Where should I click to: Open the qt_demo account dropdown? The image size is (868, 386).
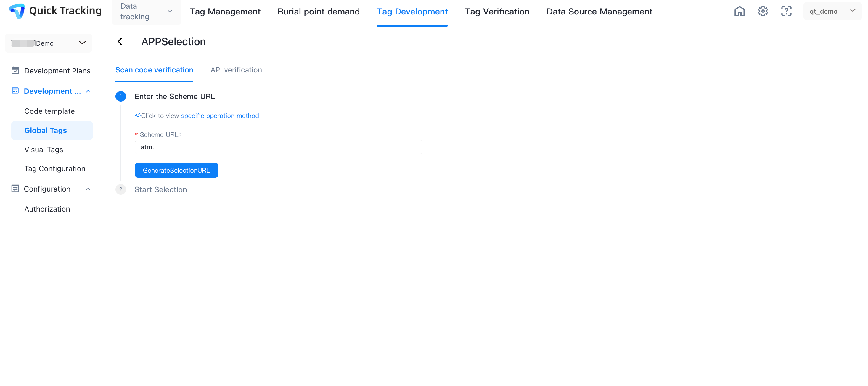[x=832, y=12]
